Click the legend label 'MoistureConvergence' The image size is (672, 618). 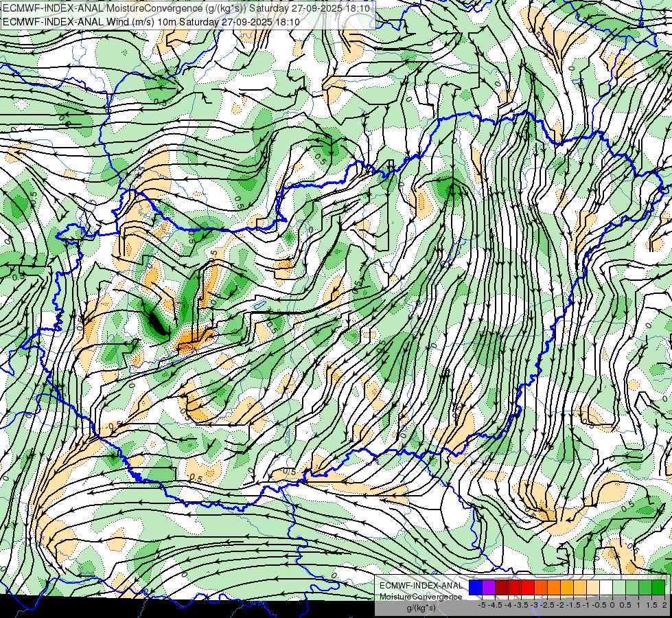click(421, 597)
